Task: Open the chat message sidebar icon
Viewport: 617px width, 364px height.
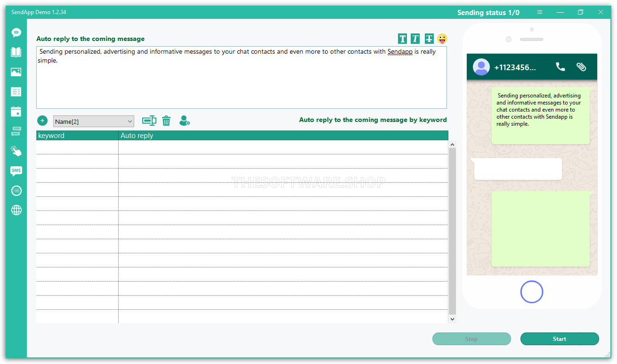Action: [x=16, y=32]
